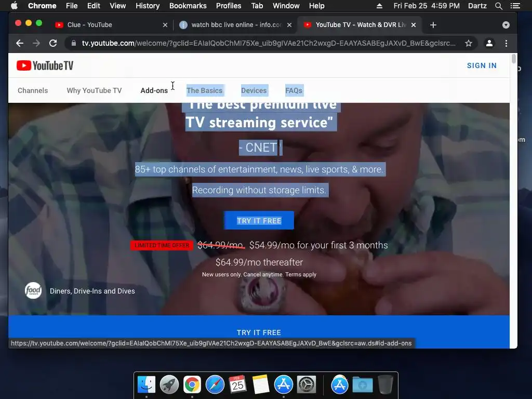Screen dimensions: 532x399
Task: Close the watch bbc live online tab
Action: coord(289,25)
